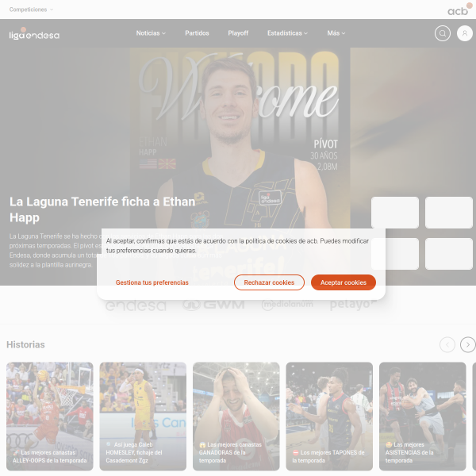Open the search magnifier icon
Screen dimensions: 476x476
(x=443, y=33)
